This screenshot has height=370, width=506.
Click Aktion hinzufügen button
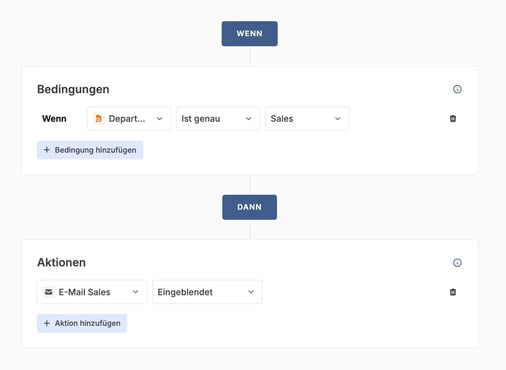[82, 323]
